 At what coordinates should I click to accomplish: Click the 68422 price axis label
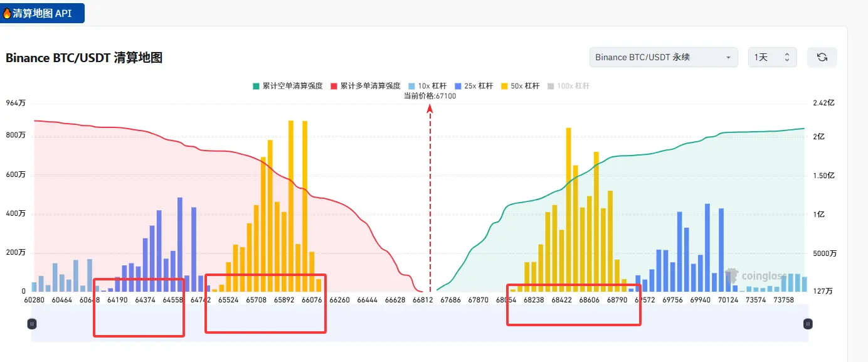(561, 301)
